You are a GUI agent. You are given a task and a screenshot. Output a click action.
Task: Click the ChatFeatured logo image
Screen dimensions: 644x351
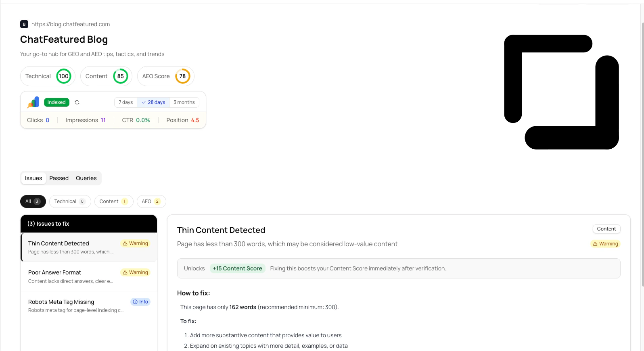[561, 92]
